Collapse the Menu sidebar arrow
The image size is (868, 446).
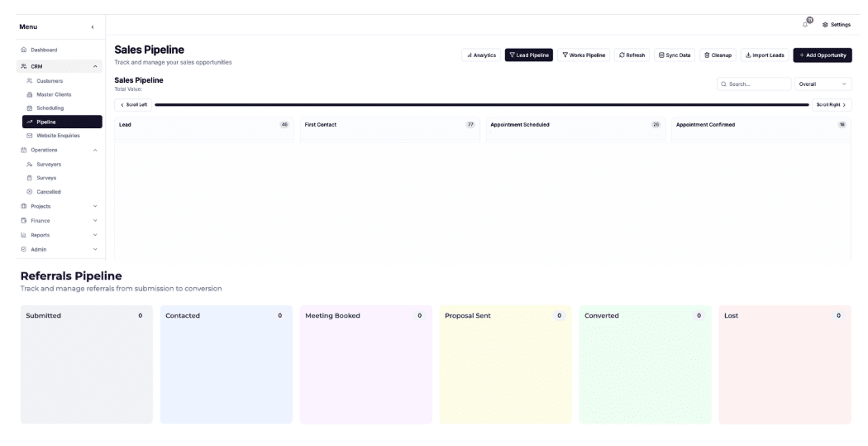tap(93, 27)
